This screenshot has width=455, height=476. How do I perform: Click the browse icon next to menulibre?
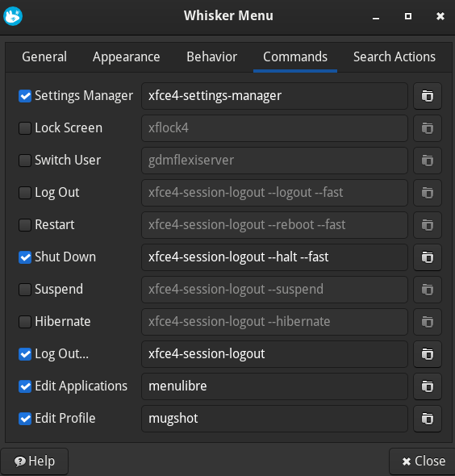point(427,386)
